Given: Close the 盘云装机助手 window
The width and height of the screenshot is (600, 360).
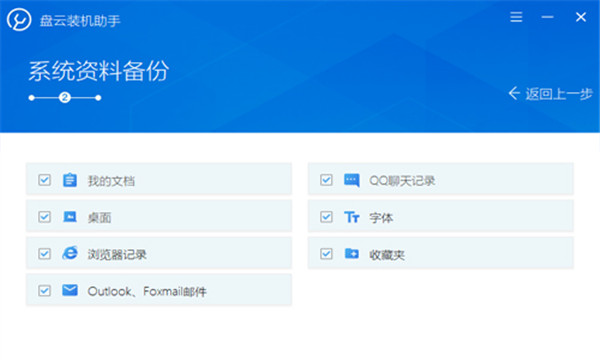Looking at the screenshot, I should point(580,17).
